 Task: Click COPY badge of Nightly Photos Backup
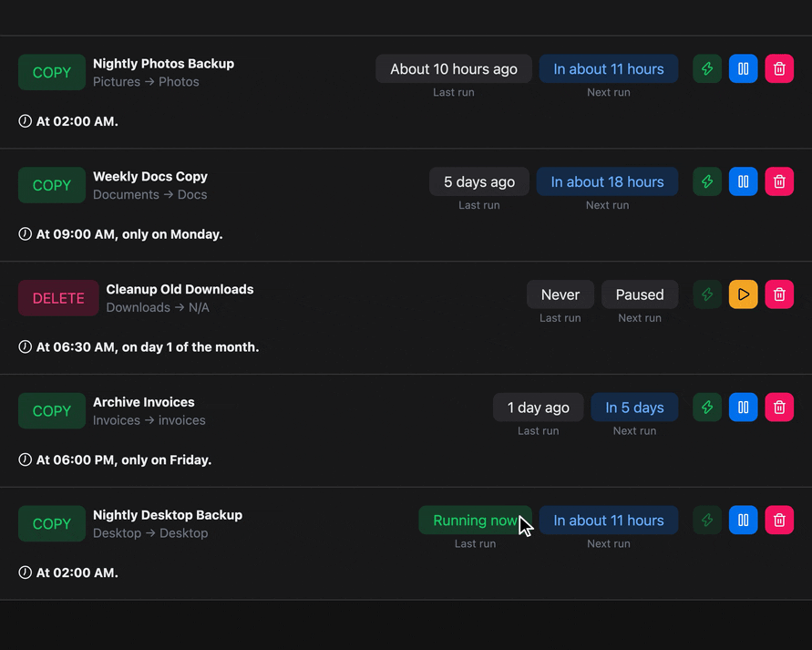tap(52, 73)
